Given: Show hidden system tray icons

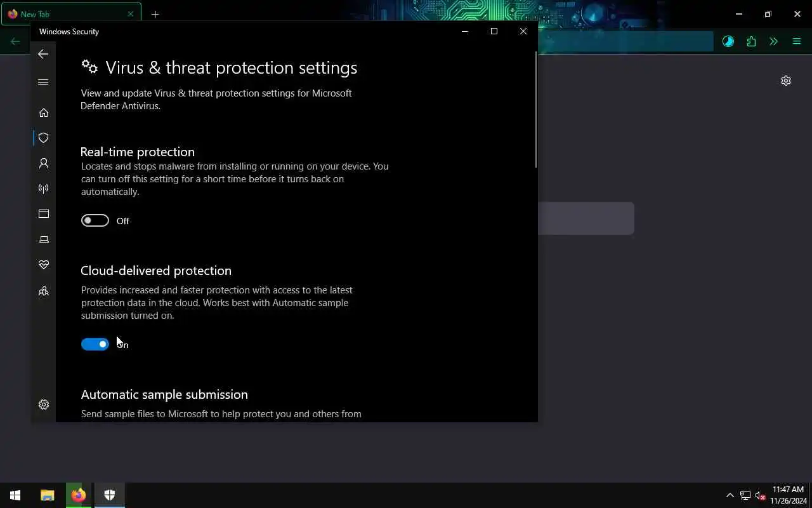Looking at the screenshot, I should point(730,495).
